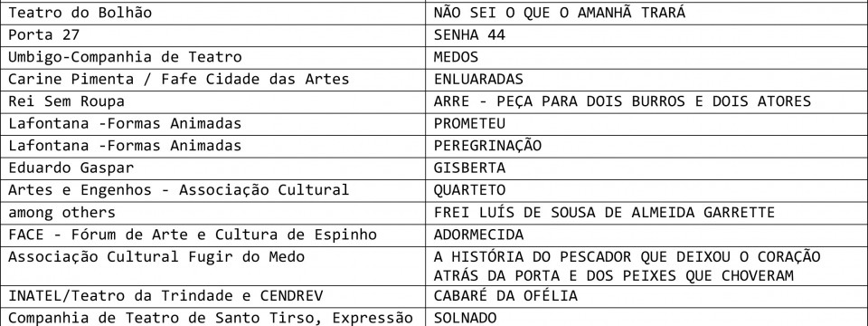
Task: Click the ARRE - PEÇA PARA DOIS BURROS cell
Action: (x=646, y=101)
